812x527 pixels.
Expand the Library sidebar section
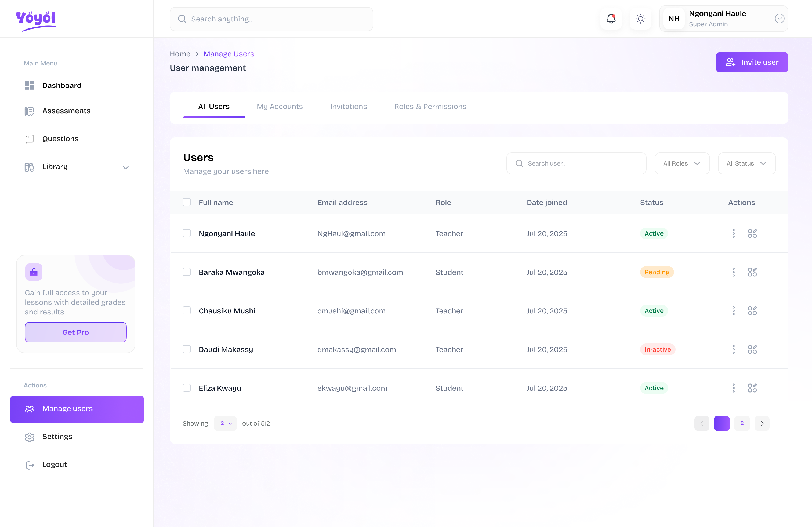tap(126, 167)
